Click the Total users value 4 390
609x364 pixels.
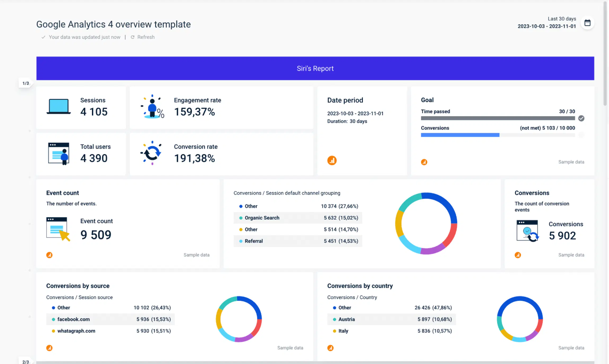(x=94, y=158)
